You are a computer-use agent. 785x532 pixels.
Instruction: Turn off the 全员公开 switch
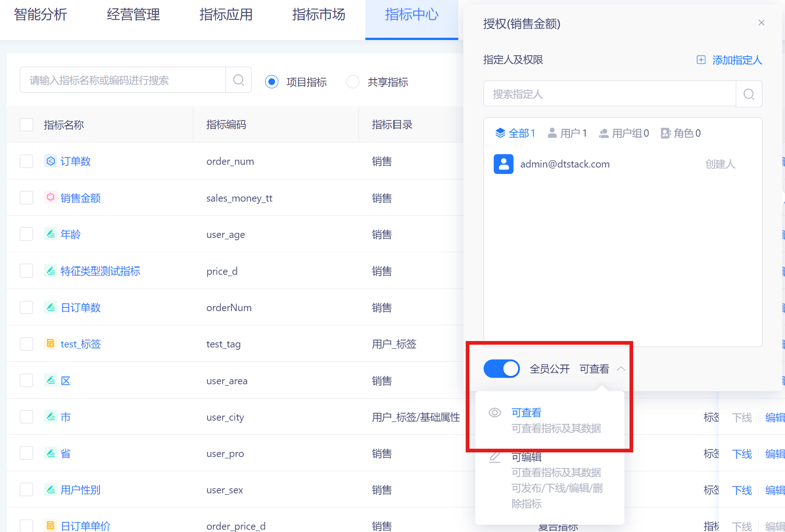pos(501,369)
